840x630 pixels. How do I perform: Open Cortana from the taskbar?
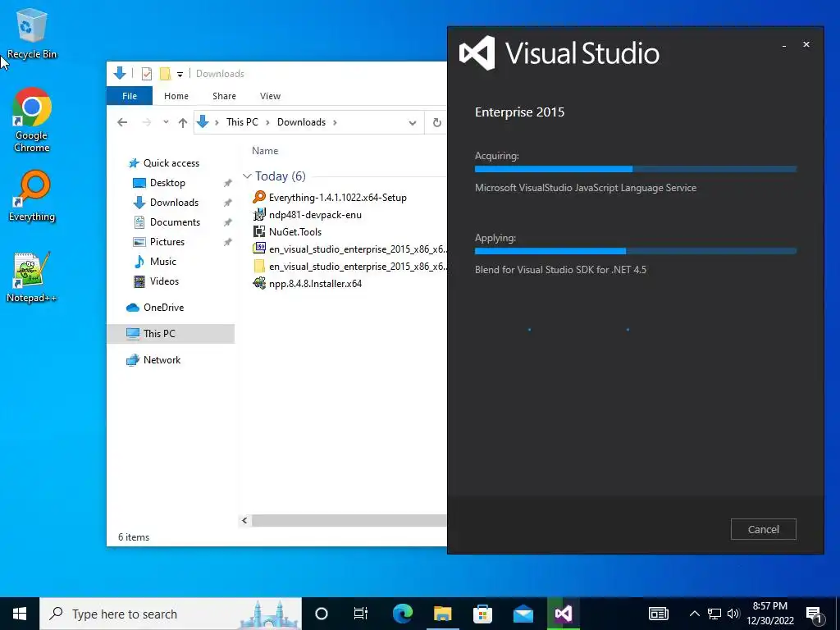click(322, 614)
